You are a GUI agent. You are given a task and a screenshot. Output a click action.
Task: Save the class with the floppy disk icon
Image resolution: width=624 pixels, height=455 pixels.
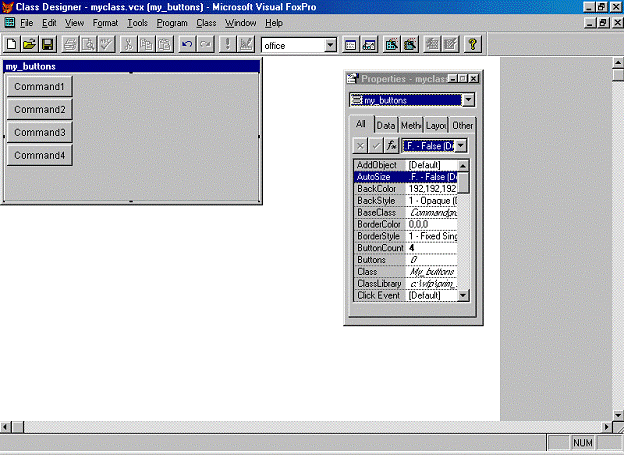click(x=47, y=44)
